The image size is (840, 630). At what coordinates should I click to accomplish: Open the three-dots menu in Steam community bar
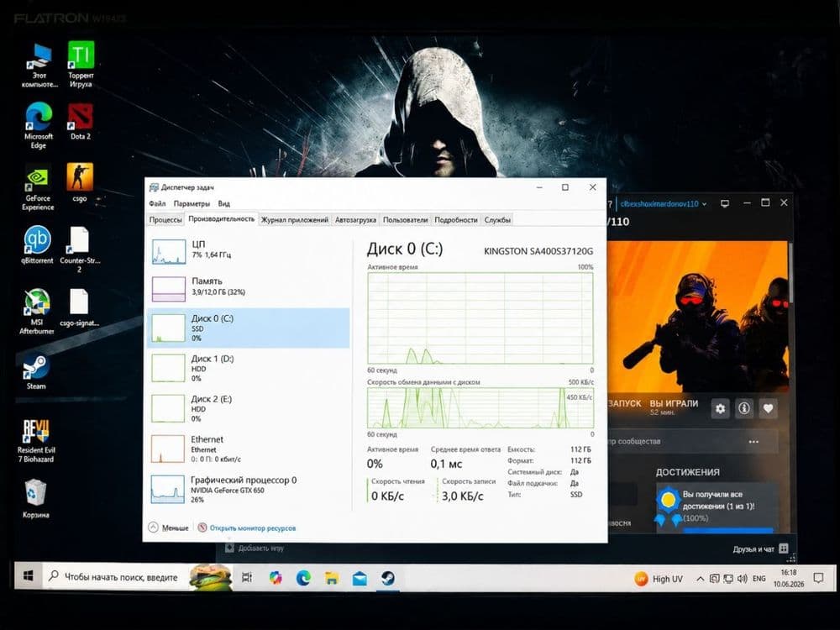click(x=753, y=442)
